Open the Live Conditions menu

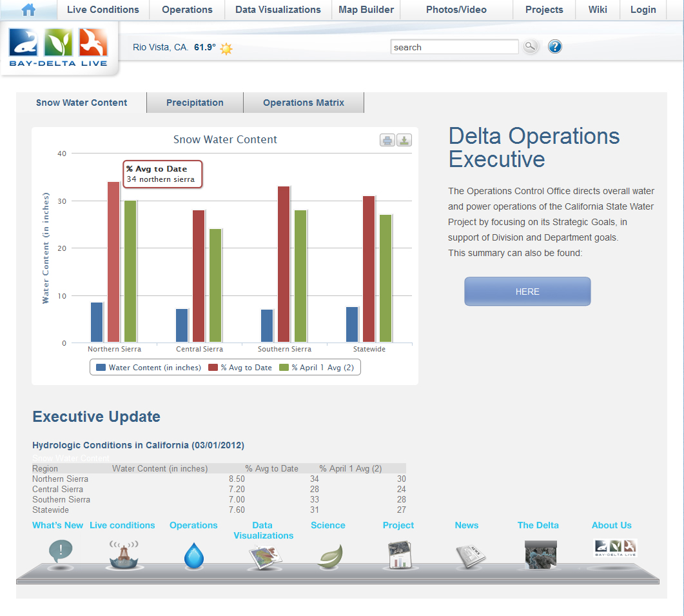[103, 10]
